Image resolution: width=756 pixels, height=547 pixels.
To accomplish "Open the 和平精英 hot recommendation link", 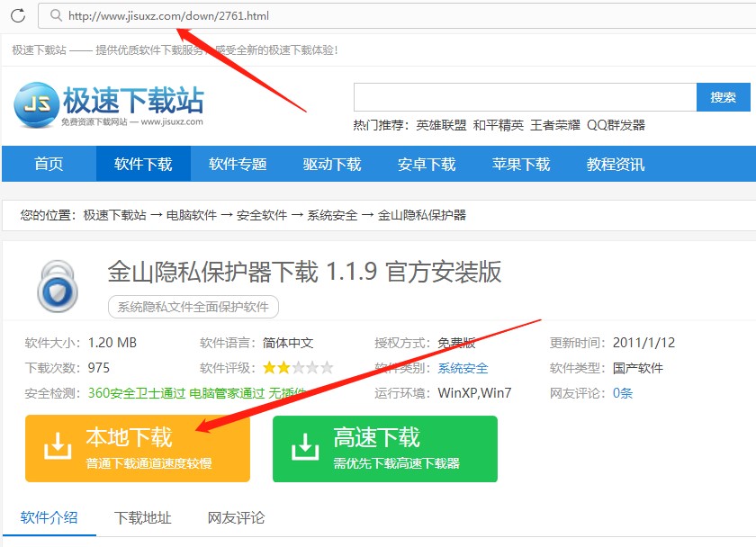I will 498,125.
